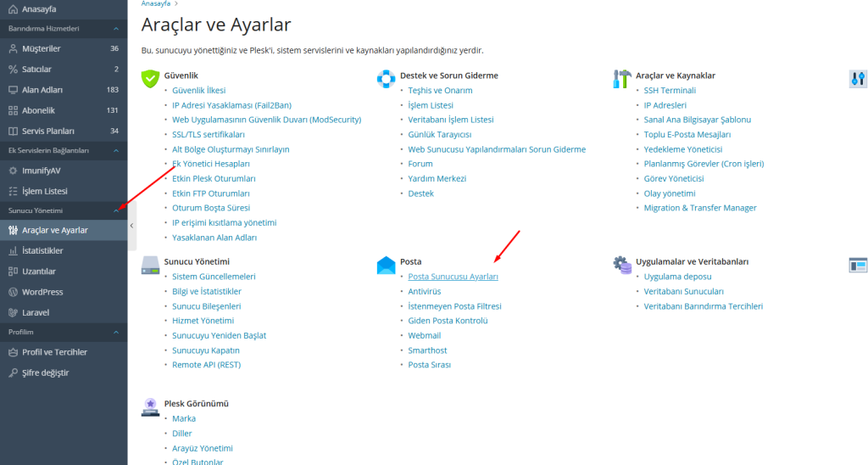This screenshot has width=868, height=465.
Task: Click the Araçlar ve Ayarlar sliders icon
Action: pyautogui.click(x=13, y=230)
